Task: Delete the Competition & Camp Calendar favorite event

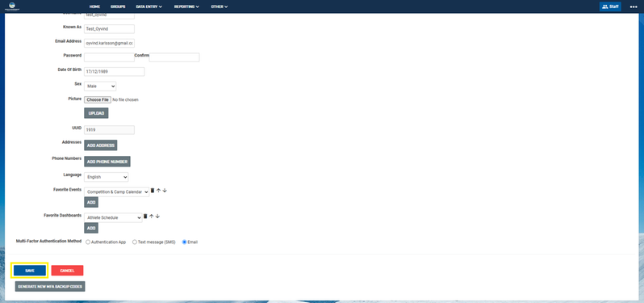Action: click(x=153, y=191)
